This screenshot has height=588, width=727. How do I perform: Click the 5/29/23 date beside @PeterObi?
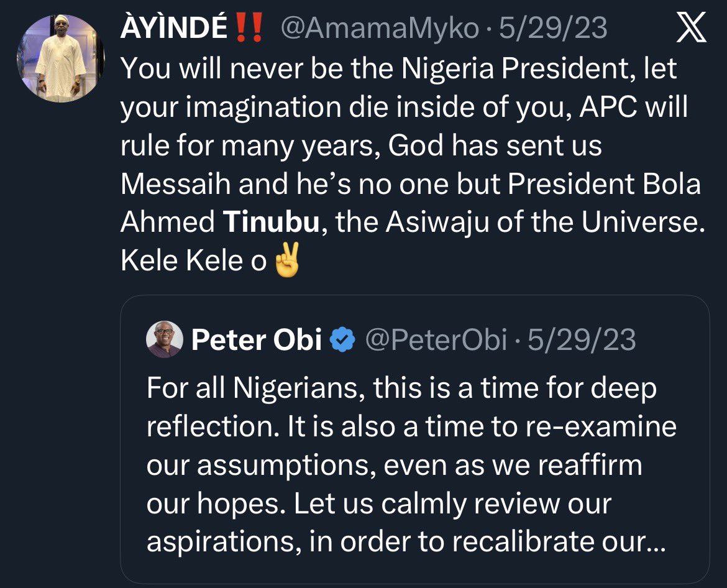click(582, 340)
